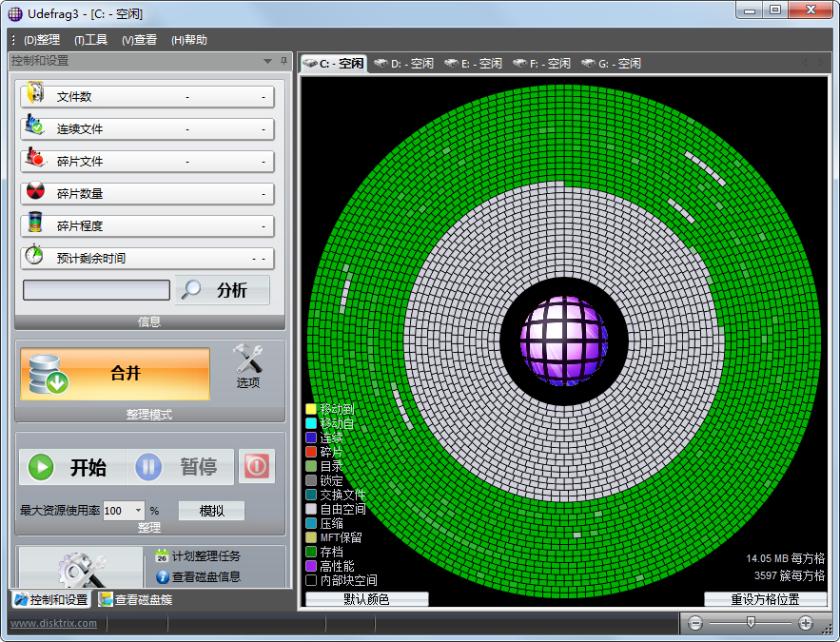Viewport: 840px width, 642px height.
Task: Open the (H)帮助 menu
Action: 189,40
